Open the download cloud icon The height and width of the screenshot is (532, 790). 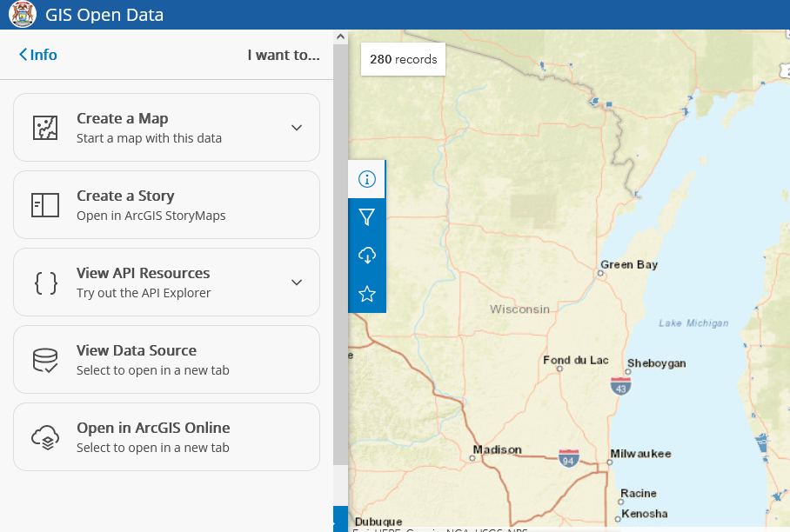pyautogui.click(x=367, y=256)
